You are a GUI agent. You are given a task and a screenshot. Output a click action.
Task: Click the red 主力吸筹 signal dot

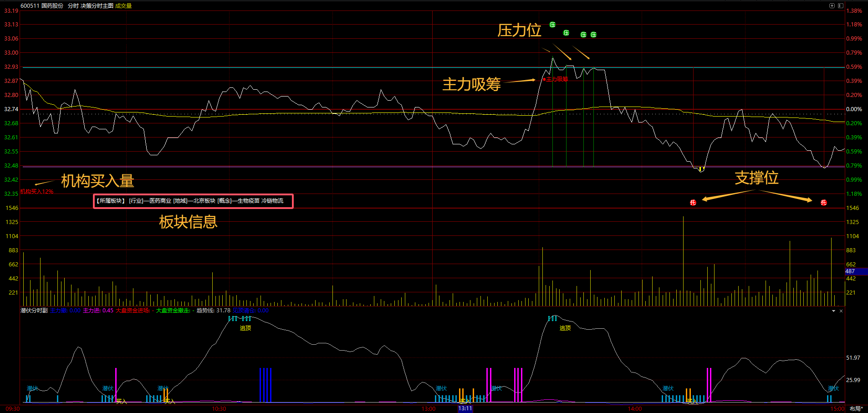coord(544,79)
